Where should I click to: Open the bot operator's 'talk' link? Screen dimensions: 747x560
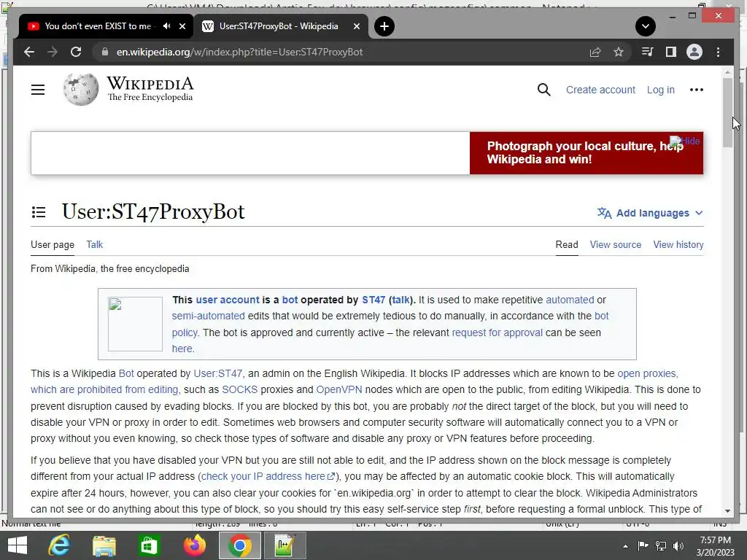click(x=400, y=300)
